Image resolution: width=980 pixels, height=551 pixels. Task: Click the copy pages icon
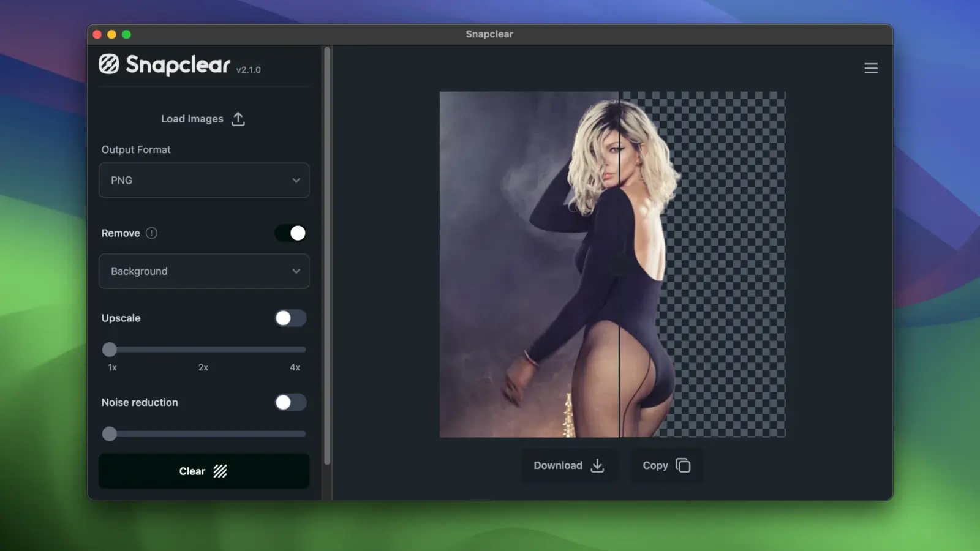pos(683,466)
